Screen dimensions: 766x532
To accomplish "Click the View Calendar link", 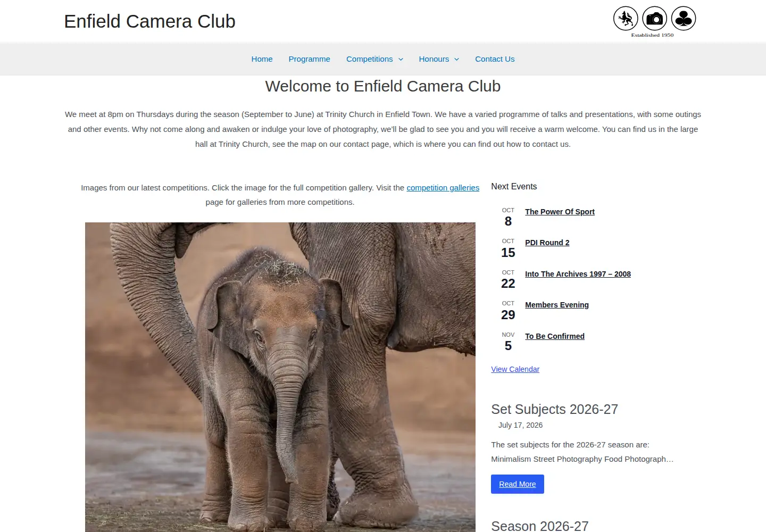I will click(515, 369).
